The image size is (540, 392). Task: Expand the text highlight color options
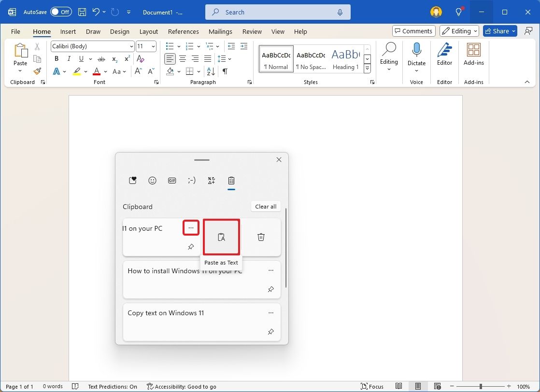[85, 71]
